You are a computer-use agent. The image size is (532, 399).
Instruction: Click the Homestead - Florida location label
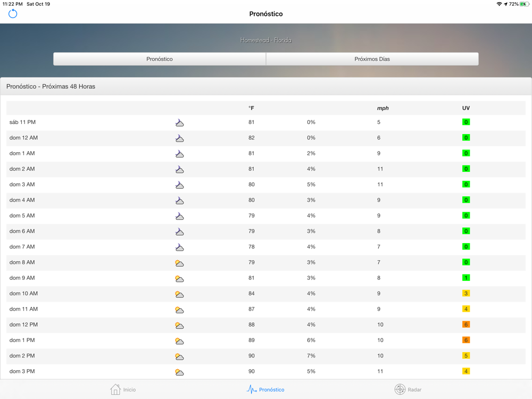[x=266, y=40]
